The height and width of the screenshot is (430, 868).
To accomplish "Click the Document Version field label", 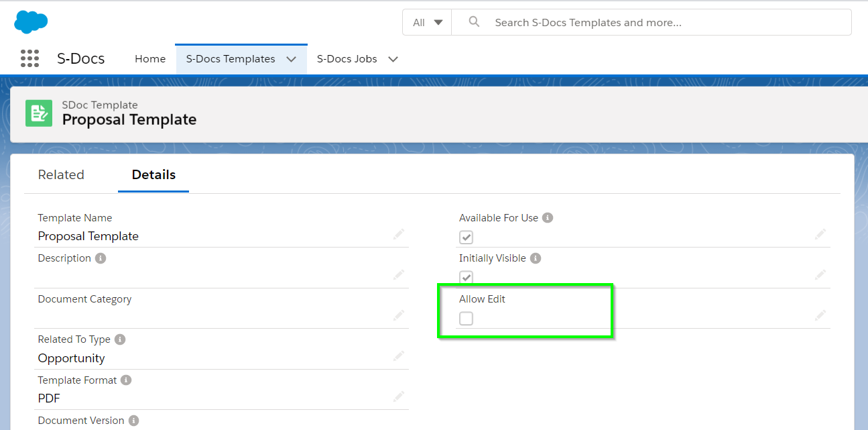I will [81, 421].
